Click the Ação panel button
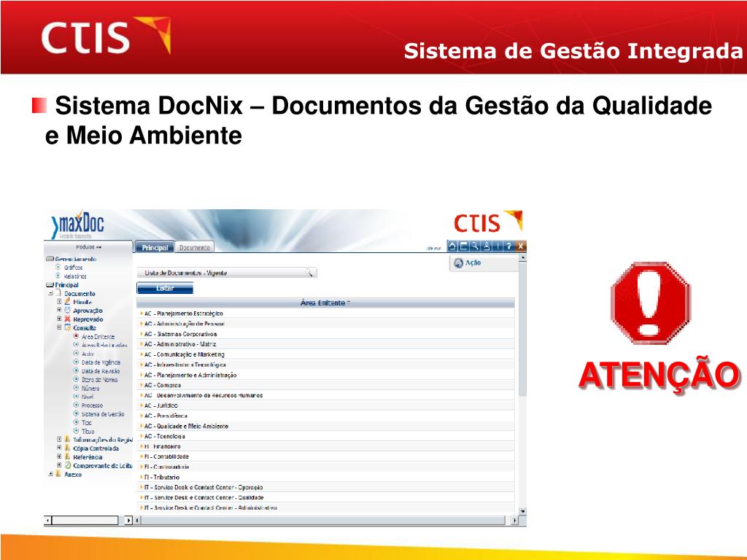The image size is (747, 560). click(x=484, y=262)
